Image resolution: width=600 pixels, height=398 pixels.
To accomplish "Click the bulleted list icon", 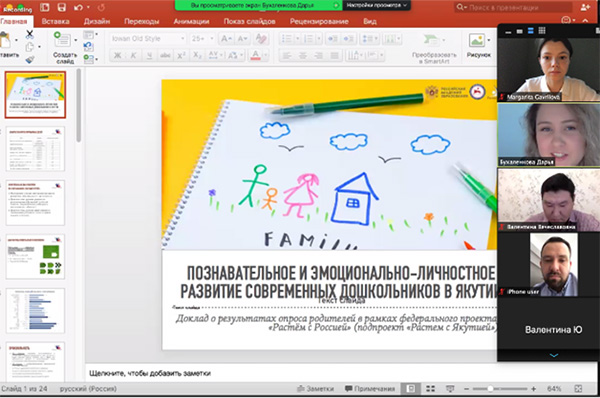I will click(286, 39).
